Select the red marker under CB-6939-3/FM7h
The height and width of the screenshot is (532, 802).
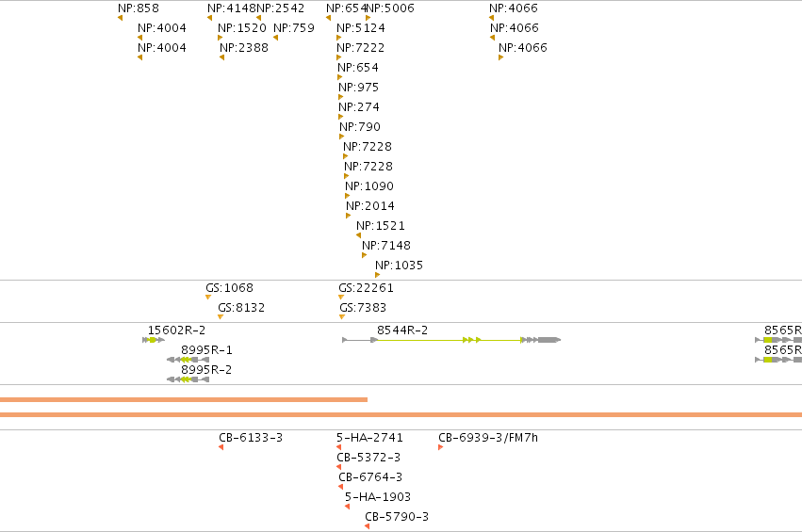point(440,447)
